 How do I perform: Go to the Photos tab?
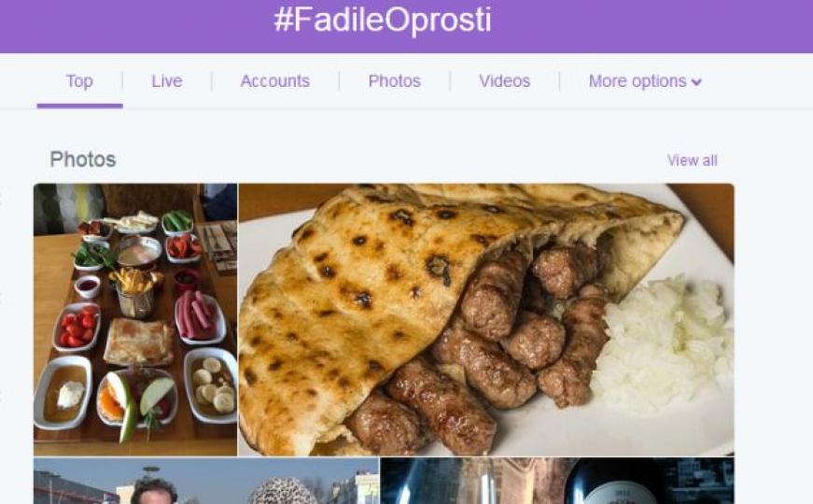(x=394, y=81)
